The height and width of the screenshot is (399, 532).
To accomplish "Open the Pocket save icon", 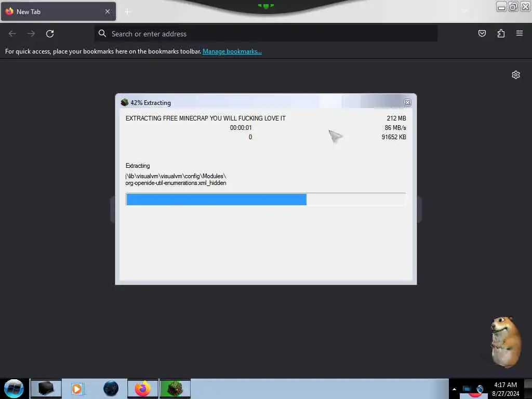I will tap(482, 33).
